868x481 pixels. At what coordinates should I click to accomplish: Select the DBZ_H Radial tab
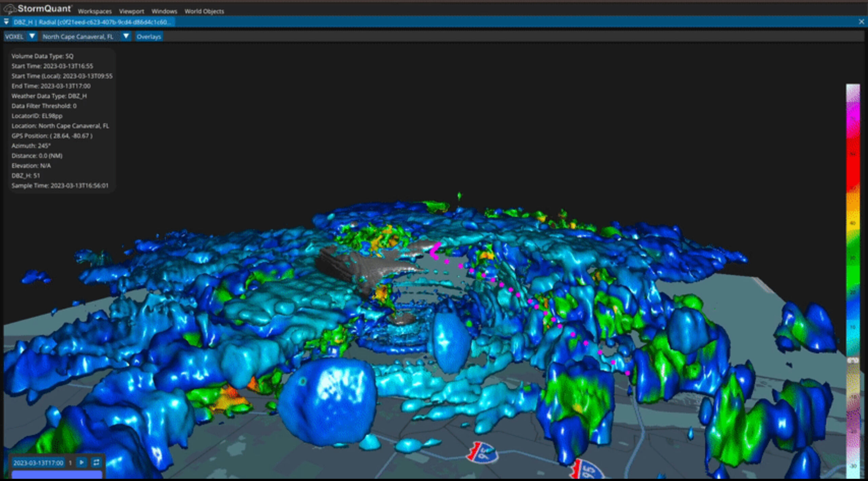coord(92,22)
